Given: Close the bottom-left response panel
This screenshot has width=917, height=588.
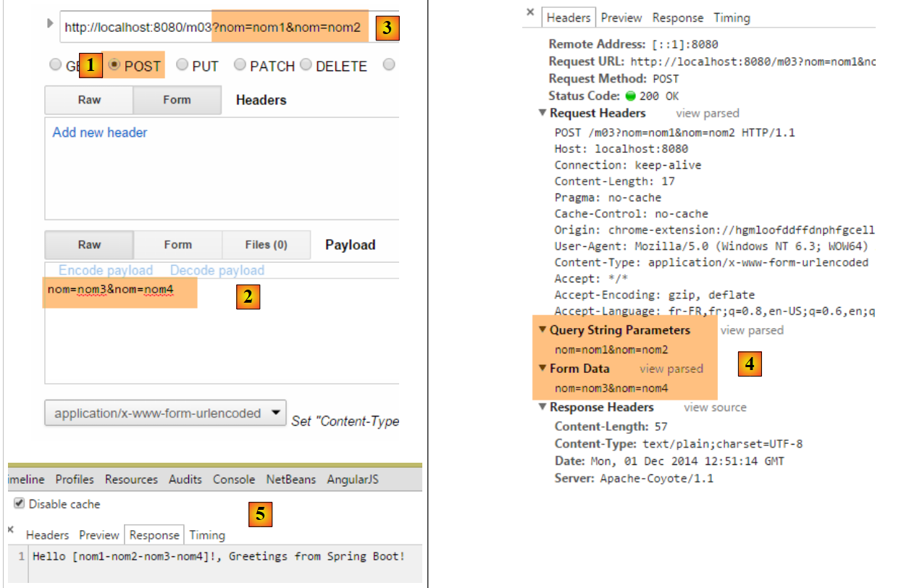Looking at the screenshot, I should 11,530.
